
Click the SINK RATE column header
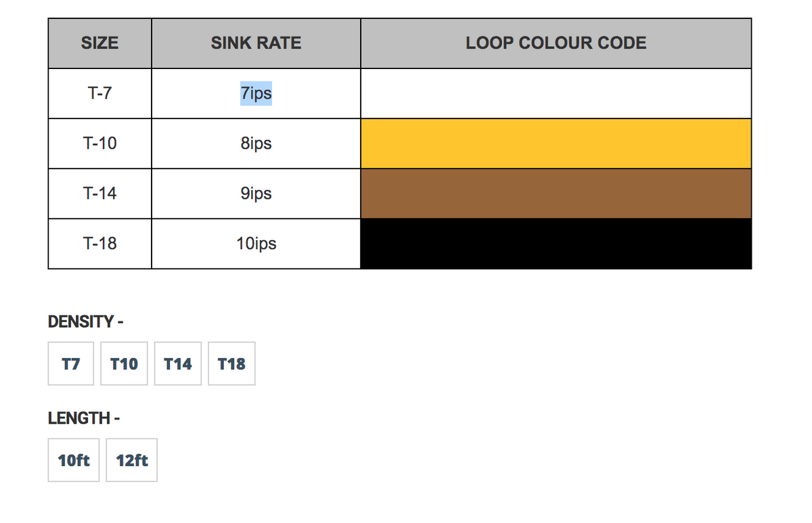[256, 43]
